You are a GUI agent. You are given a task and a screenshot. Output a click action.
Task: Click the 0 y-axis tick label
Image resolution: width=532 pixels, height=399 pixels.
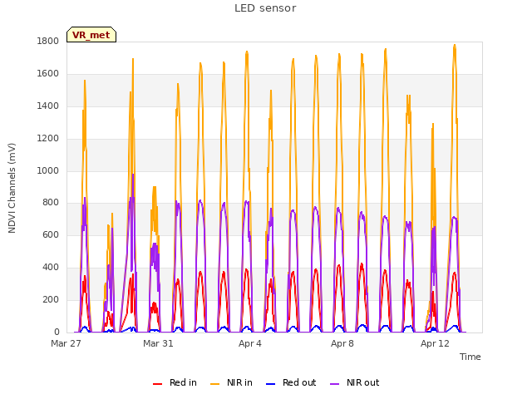point(57,332)
